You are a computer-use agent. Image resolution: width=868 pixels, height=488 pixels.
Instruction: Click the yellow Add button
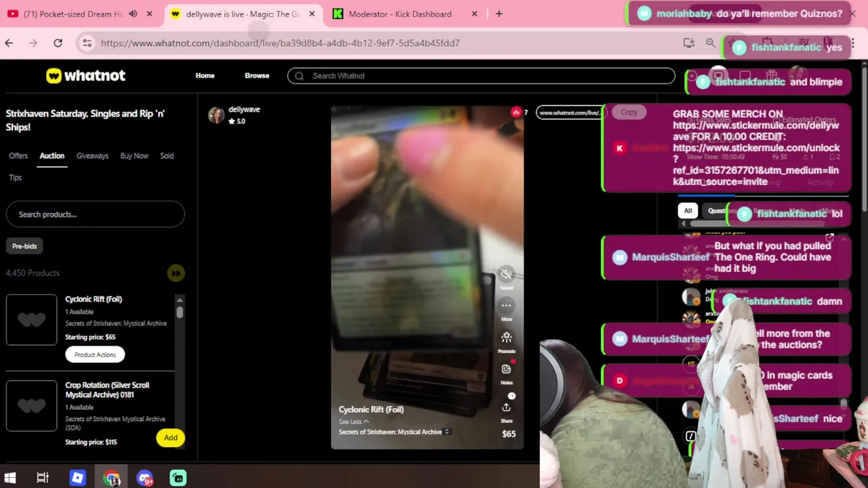170,438
